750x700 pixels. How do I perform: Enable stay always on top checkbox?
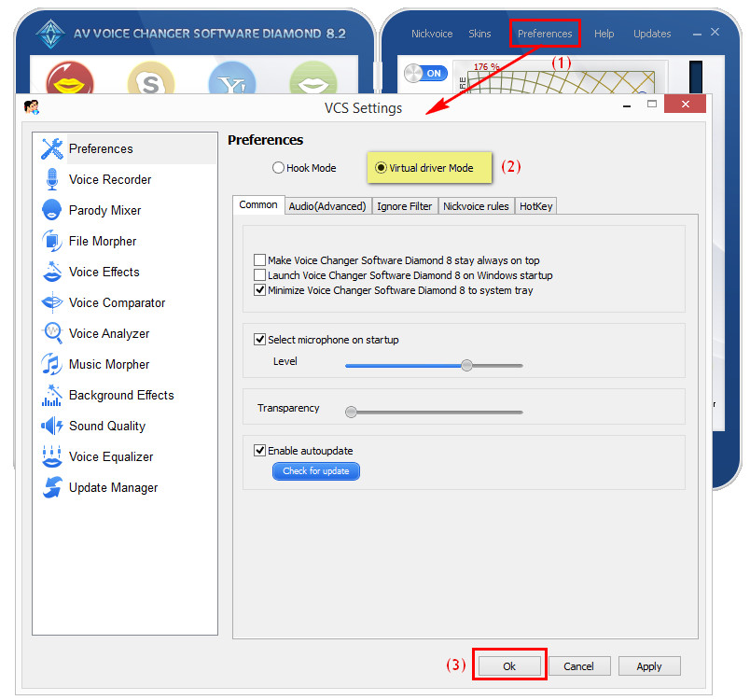pos(259,259)
